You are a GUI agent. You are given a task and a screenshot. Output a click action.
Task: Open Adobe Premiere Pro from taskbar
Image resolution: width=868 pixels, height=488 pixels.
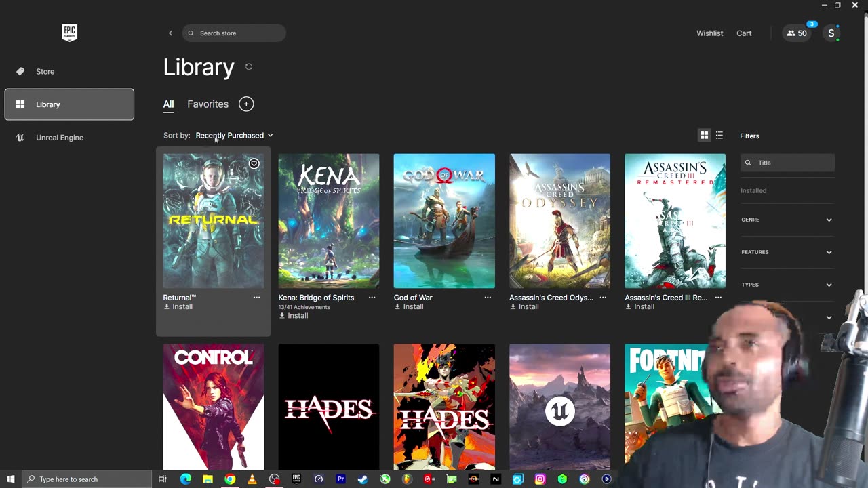tap(340, 479)
